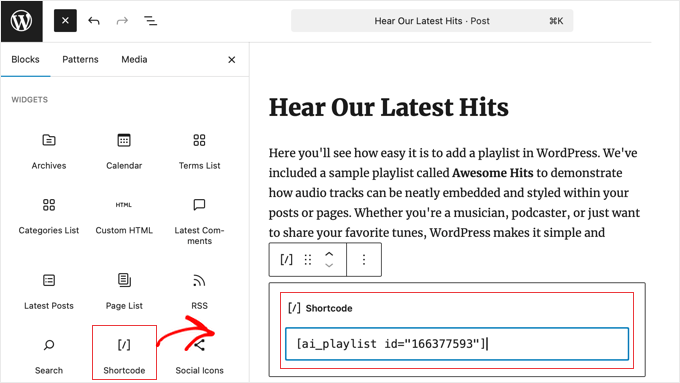The image size is (680, 383).
Task: Open the WordPress logo dashboard link
Action: (x=22, y=21)
